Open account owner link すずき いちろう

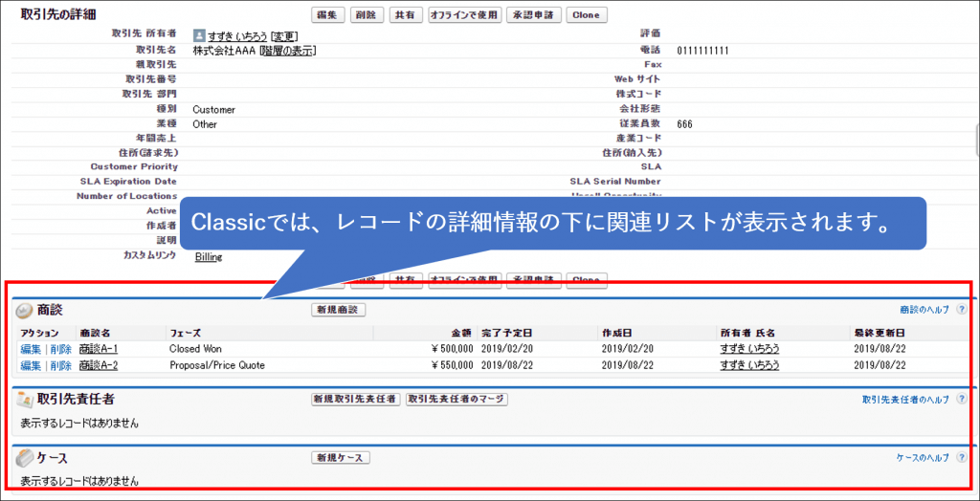tap(238, 36)
